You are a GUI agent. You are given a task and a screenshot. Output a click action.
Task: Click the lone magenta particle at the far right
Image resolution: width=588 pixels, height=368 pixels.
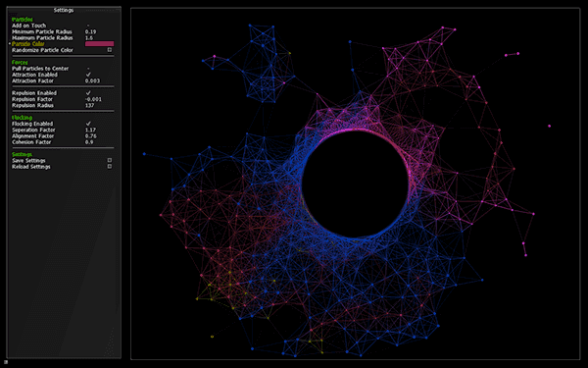click(550, 127)
